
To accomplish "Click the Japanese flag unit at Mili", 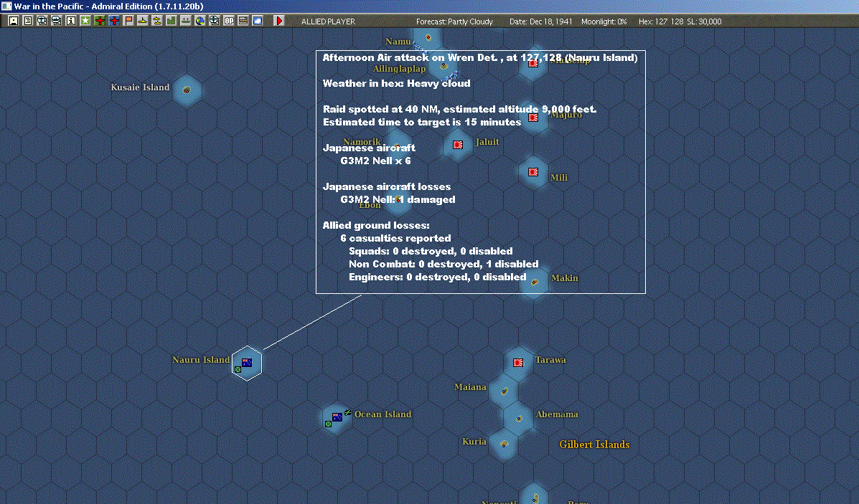I will tap(533, 172).
